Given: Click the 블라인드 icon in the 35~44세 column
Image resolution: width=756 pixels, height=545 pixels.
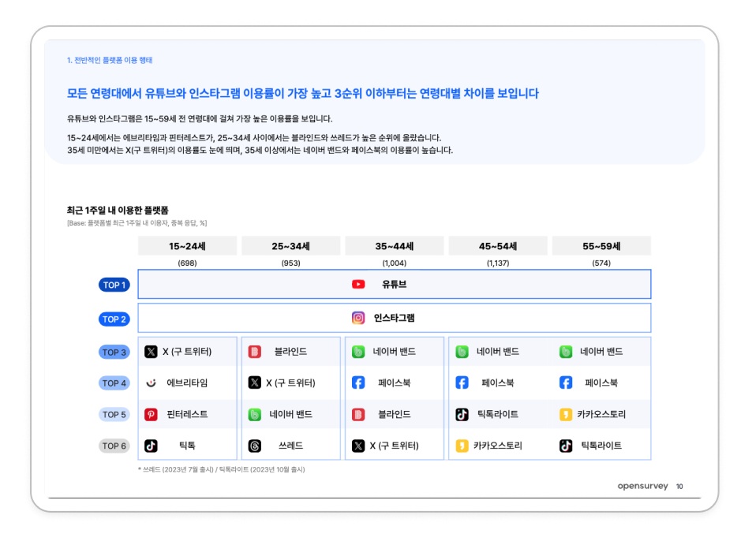Looking at the screenshot, I should 358,414.
